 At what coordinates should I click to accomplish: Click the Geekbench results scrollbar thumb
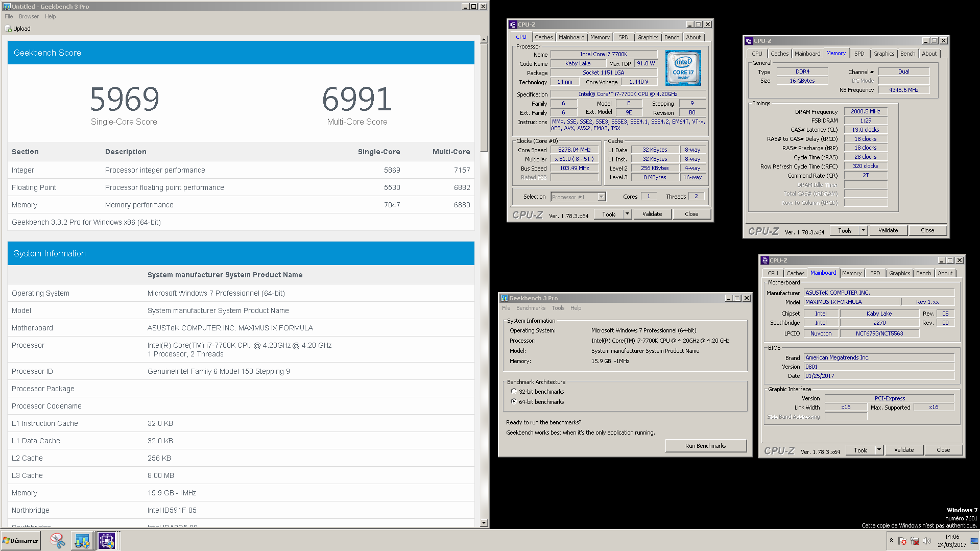(x=484, y=98)
